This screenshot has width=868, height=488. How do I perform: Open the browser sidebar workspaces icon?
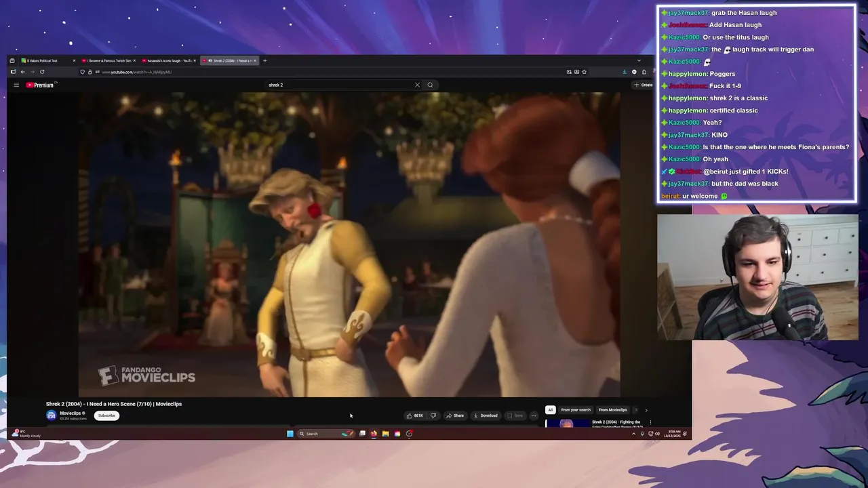coord(13,72)
